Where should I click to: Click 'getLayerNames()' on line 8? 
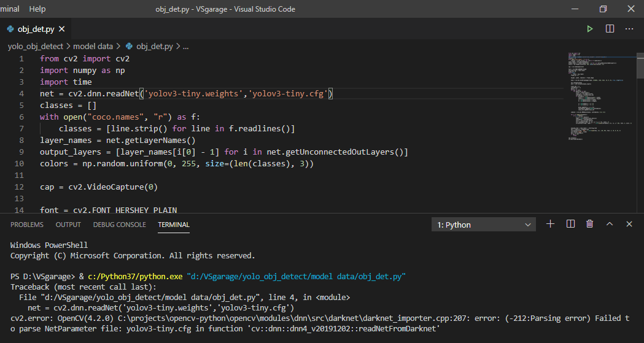[x=158, y=141]
